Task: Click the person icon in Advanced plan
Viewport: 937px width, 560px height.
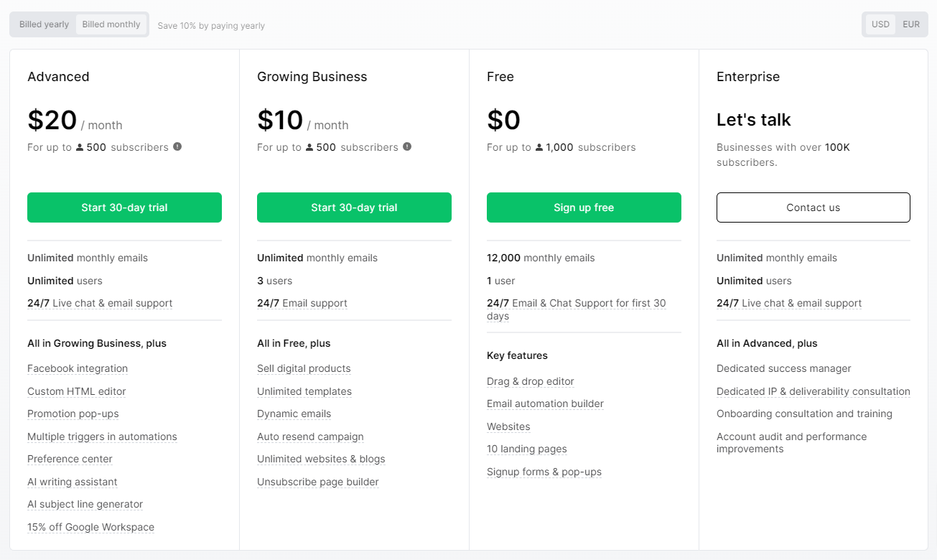Action: (80, 147)
